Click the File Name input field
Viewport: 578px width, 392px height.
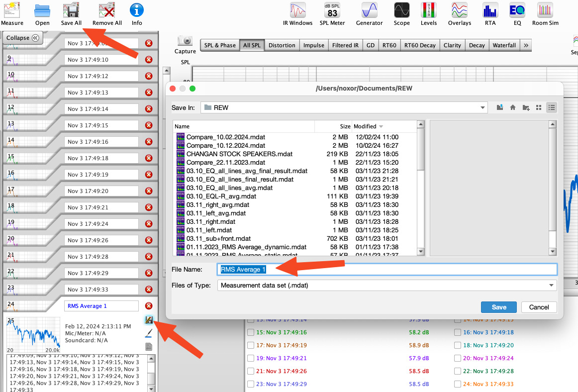387,270
